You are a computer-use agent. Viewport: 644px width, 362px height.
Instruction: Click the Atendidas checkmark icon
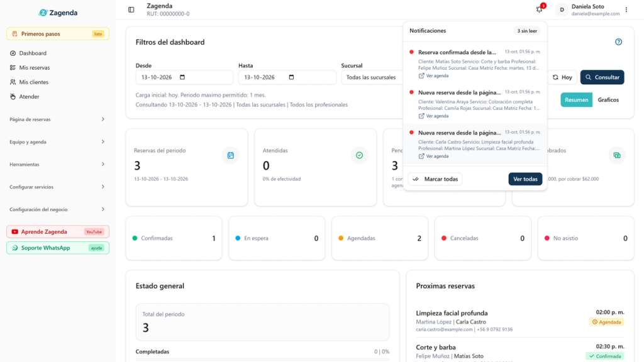tap(359, 155)
